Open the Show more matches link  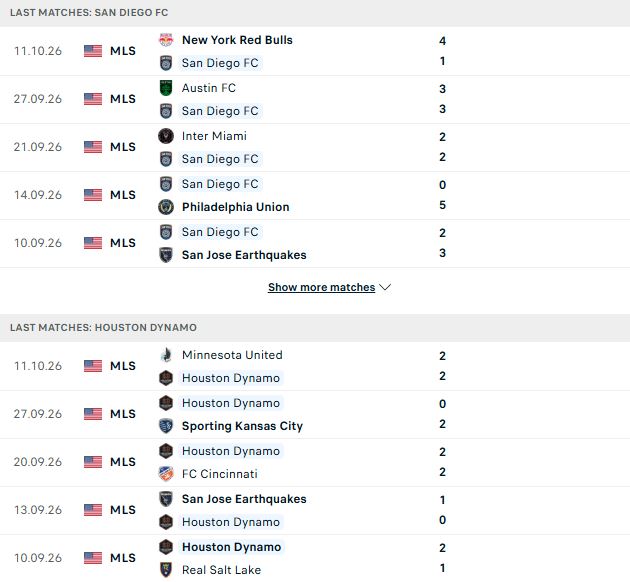321,287
